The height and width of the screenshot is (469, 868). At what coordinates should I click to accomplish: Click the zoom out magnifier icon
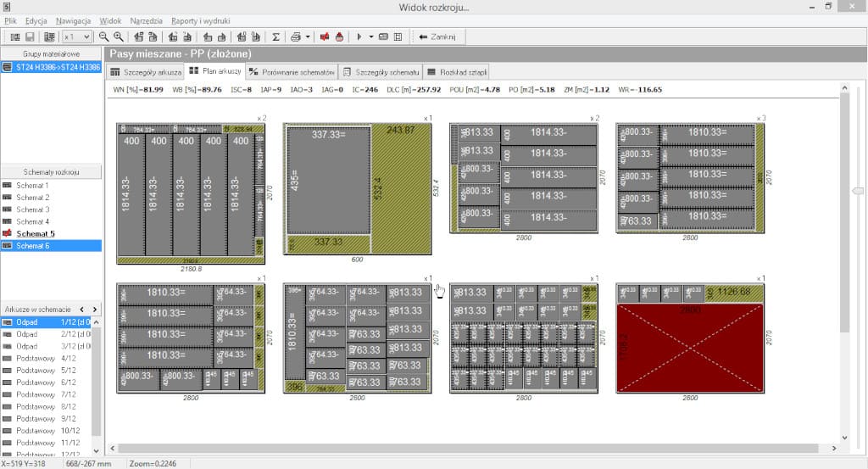103,36
